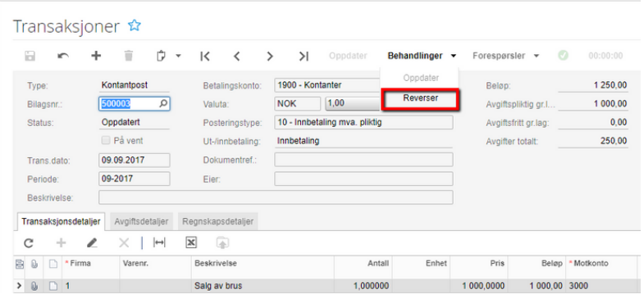Click the Periode field 09-2017
644x299 pixels.
tap(135, 179)
